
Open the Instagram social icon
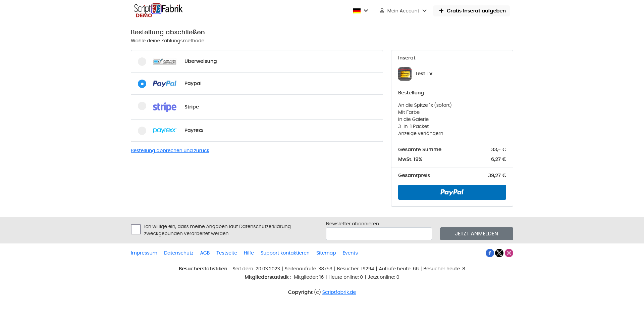point(509,253)
